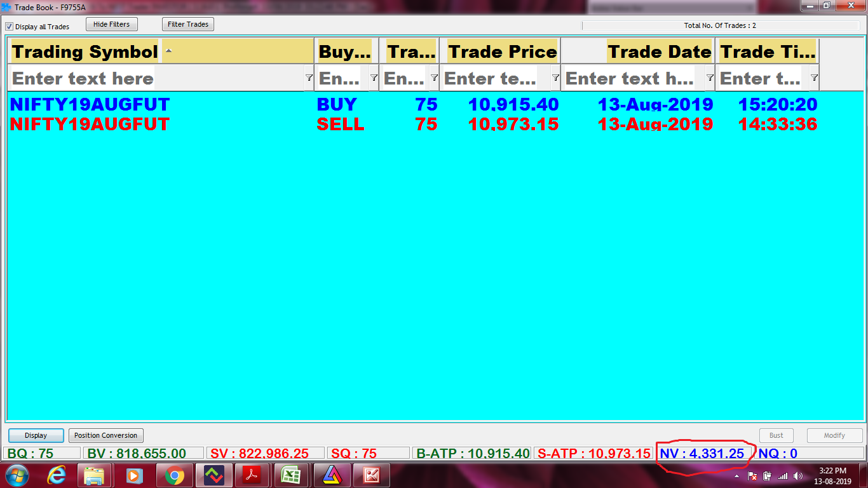Focus the Traded quantity filter text field
This screenshot has height=488, width=868.
[x=405, y=78]
